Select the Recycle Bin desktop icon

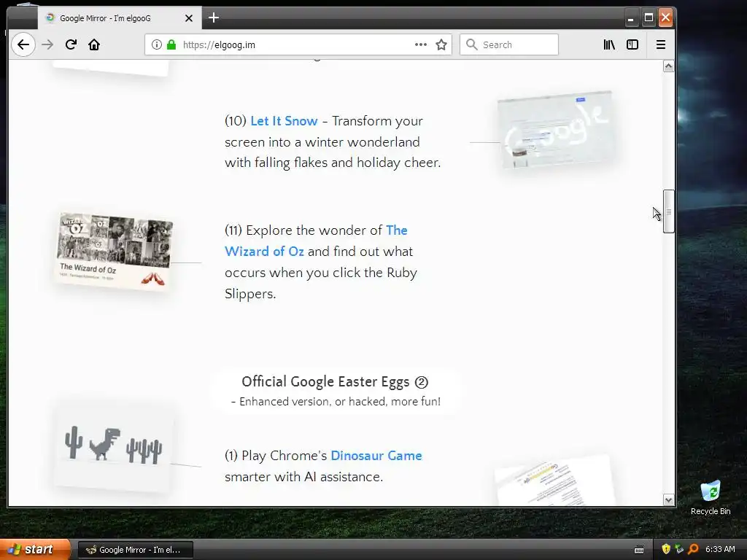[711, 499]
